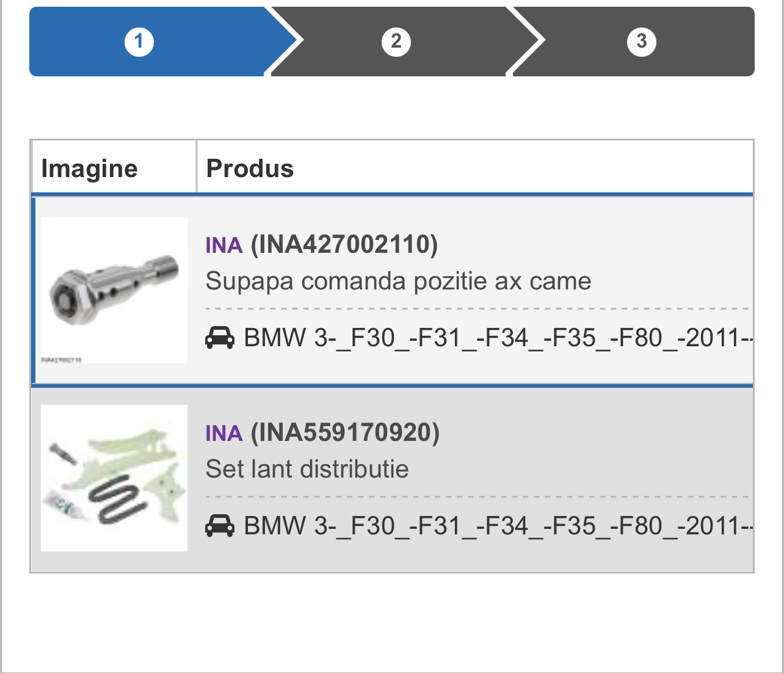Select part number INA427002110
Viewport: 784px width, 673px height.
coord(344,245)
